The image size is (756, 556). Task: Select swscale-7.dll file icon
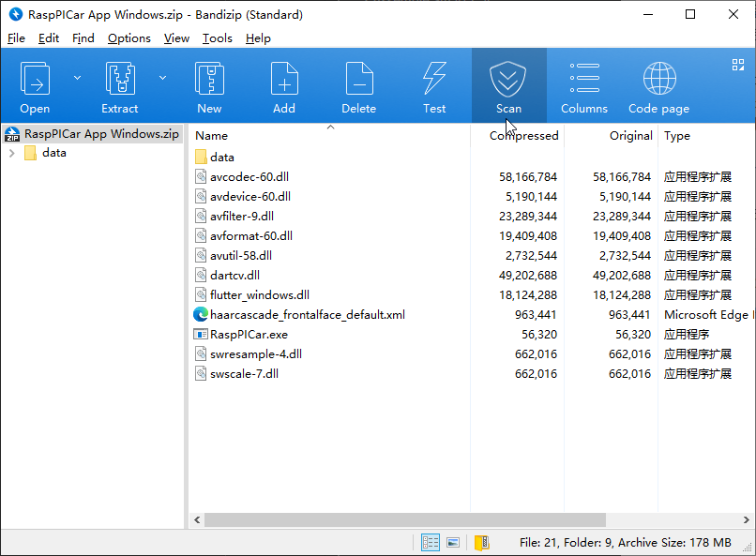[201, 374]
